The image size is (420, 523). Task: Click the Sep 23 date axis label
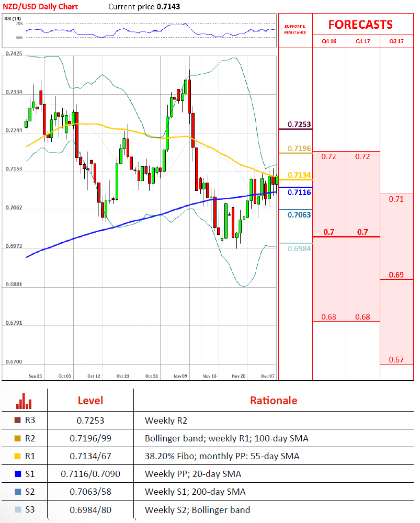click(x=36, y=376)
